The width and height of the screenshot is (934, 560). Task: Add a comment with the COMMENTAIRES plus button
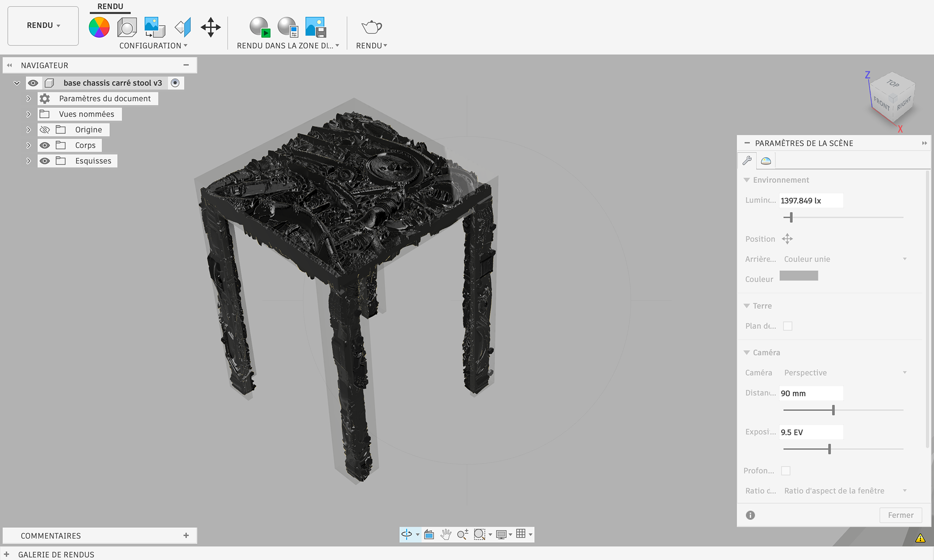(186, 536)
